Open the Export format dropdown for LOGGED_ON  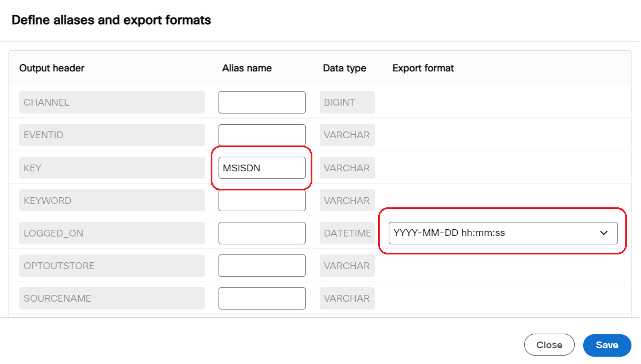[x=503, y=233]
